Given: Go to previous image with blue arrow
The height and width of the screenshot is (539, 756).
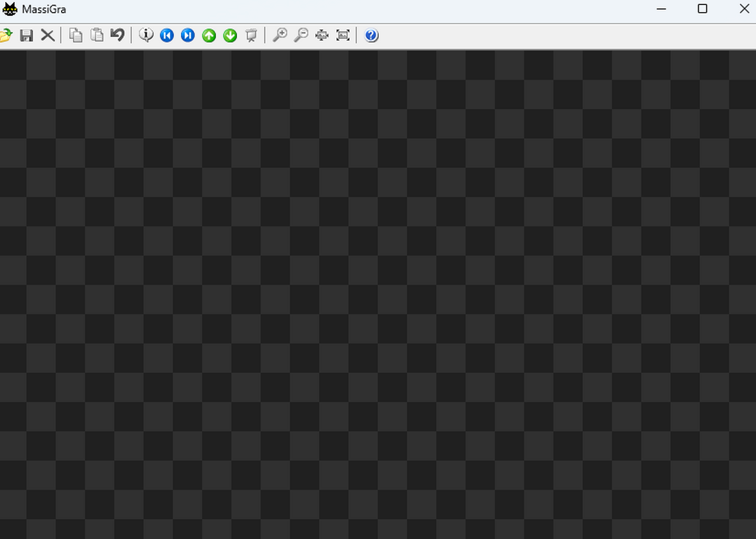Looking at the screenshot, I should (x=167, y=35).
